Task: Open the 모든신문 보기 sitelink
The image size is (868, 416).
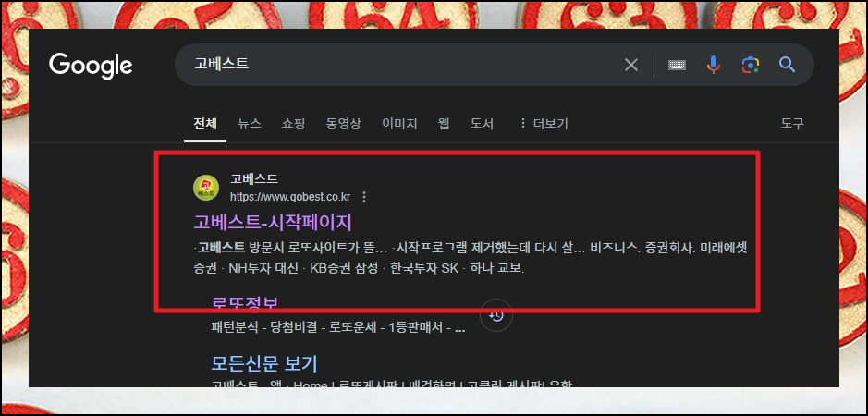Action: pyautogui.click(x=264, y=364)
